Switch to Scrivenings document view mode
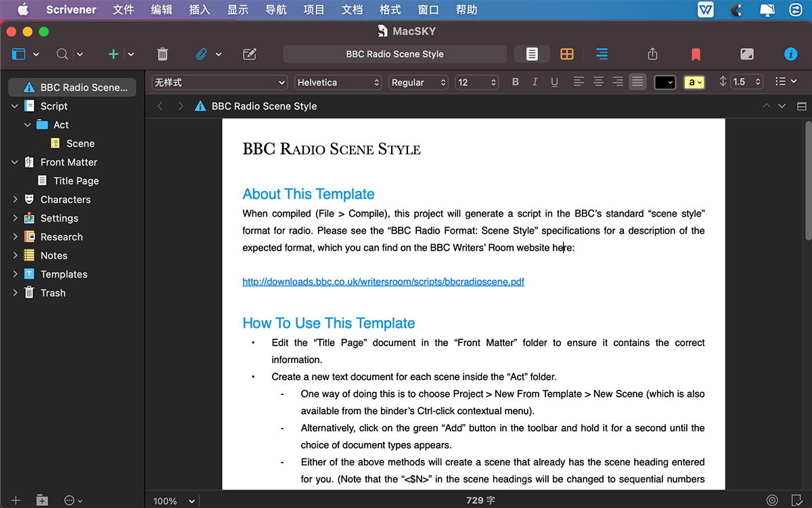812x508 pixels. [533, 54]
